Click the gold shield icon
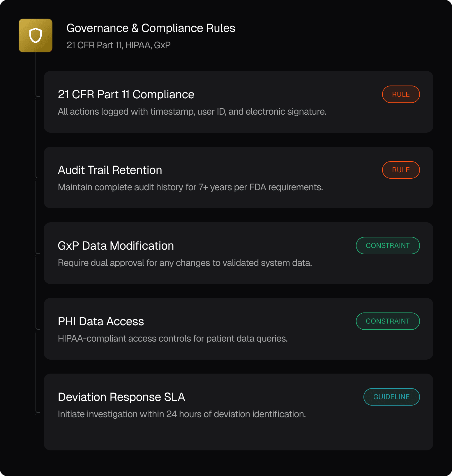452x476 pixels. pos(36,35)
